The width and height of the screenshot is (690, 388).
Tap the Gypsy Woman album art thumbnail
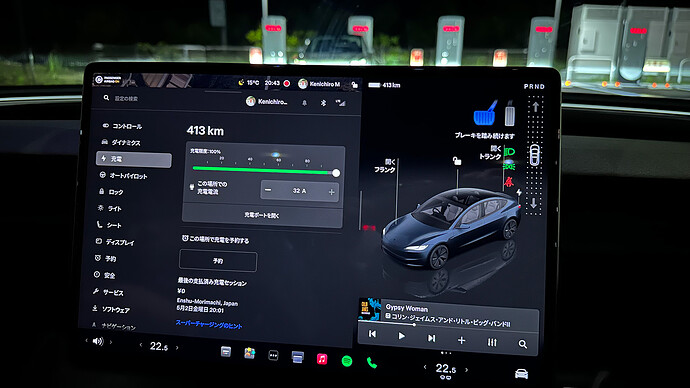pyautogui.click(x=370, y=310)
